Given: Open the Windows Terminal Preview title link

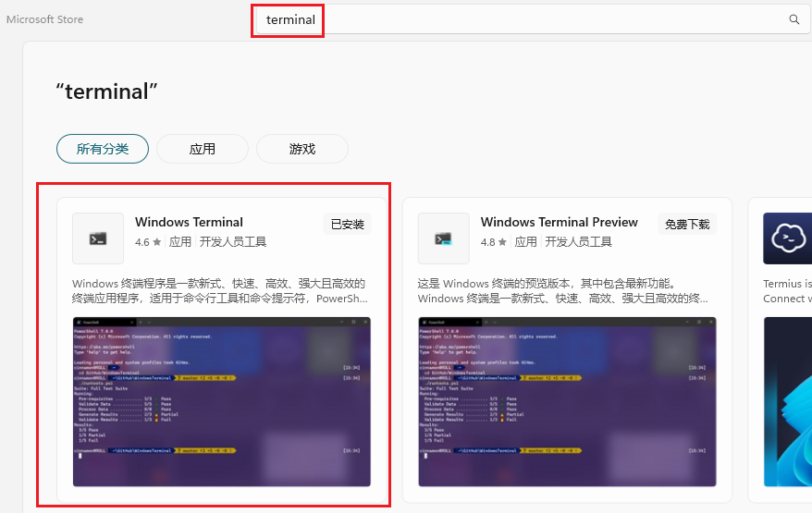Looking at the screenshot, I should 560,222.
